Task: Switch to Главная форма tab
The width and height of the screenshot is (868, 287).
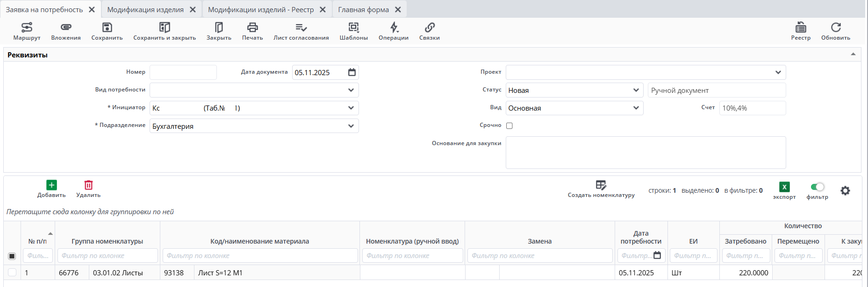Action: (x=363, y=9)
